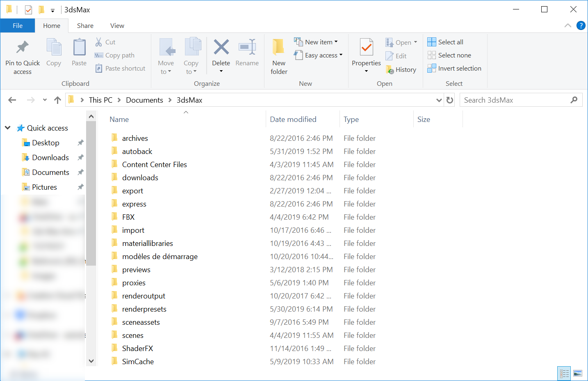Click the search magnifier icon
This screenshot has height=381, width=588.
(x=574, y=100)
